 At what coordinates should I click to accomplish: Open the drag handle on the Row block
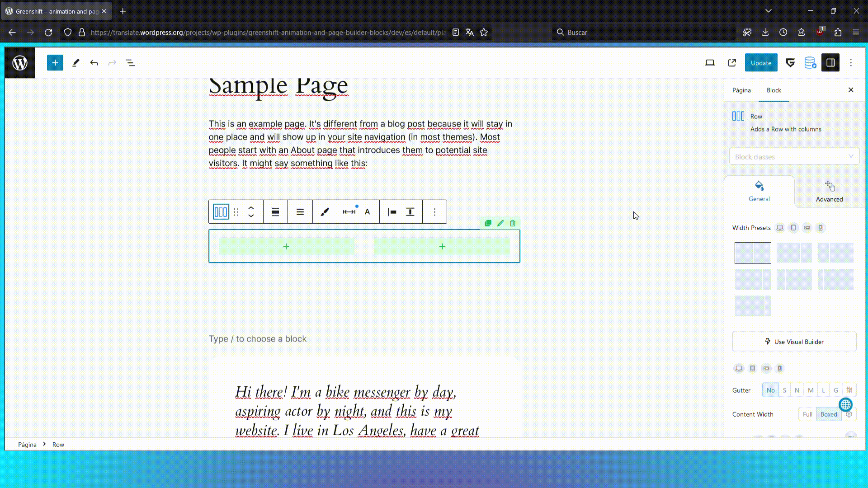[236, 211]
